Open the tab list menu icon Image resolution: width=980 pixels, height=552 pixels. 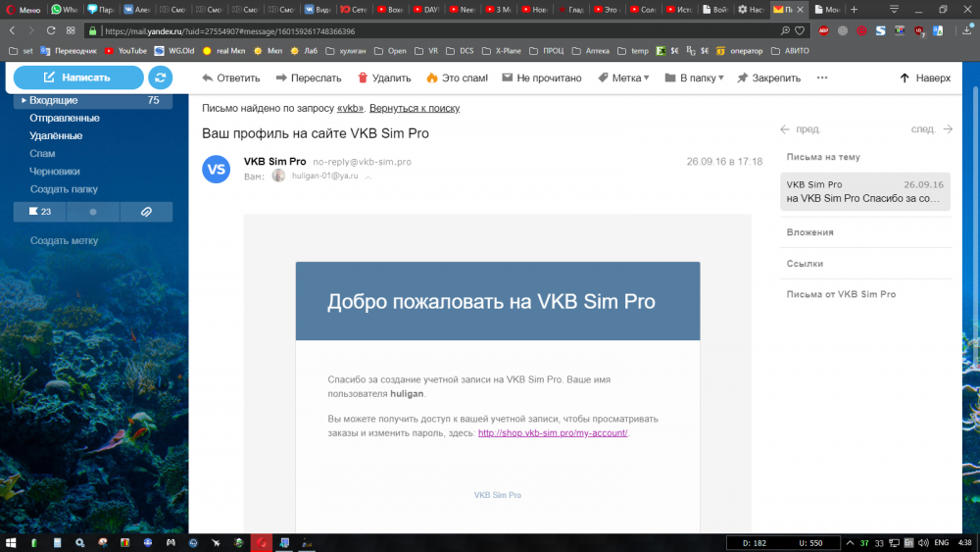click(895, 10)
